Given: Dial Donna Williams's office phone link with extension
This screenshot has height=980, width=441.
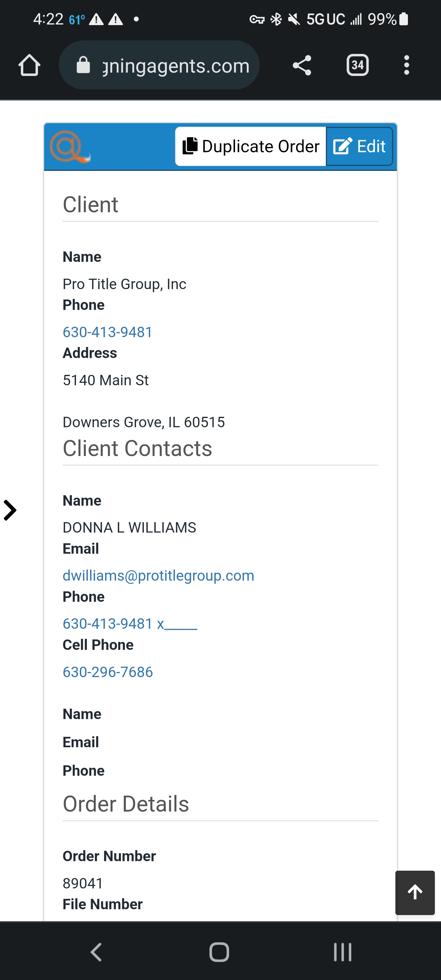Looking at the screenshot, I should click(130, 624).
